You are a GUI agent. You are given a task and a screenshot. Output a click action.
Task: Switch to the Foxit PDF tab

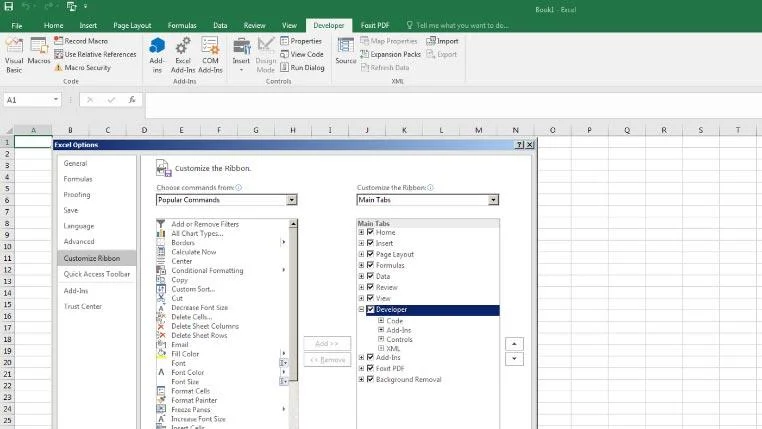click(x=375, y=25)
